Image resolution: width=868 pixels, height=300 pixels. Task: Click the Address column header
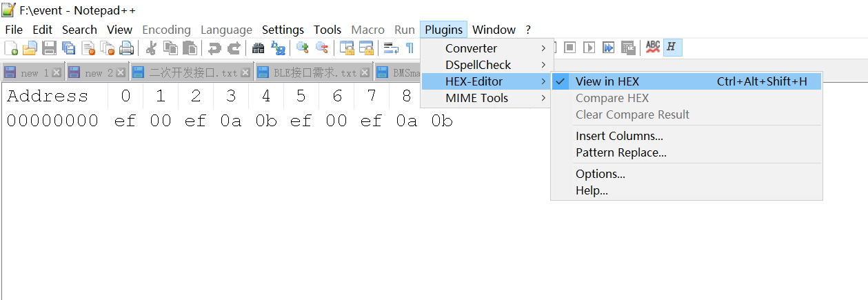coord(48,96)
